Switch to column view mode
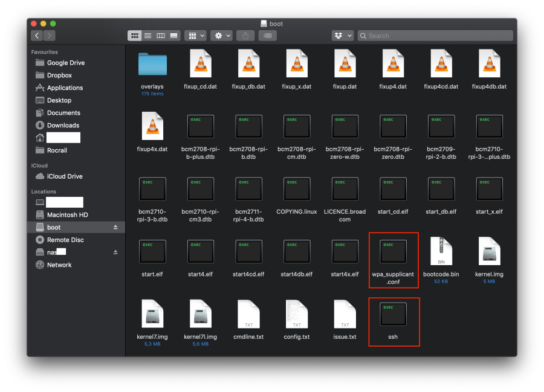This screenshot has height=392, width=544. 161,36
